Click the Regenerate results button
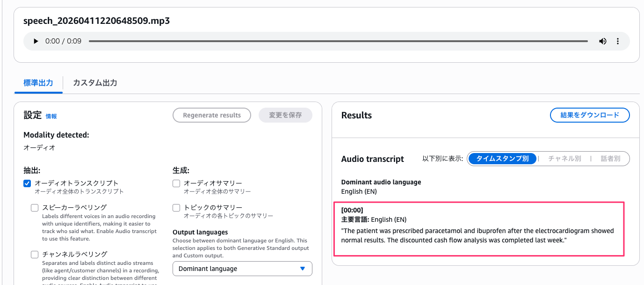The image size is (644, 285). (x=211, y=115)
